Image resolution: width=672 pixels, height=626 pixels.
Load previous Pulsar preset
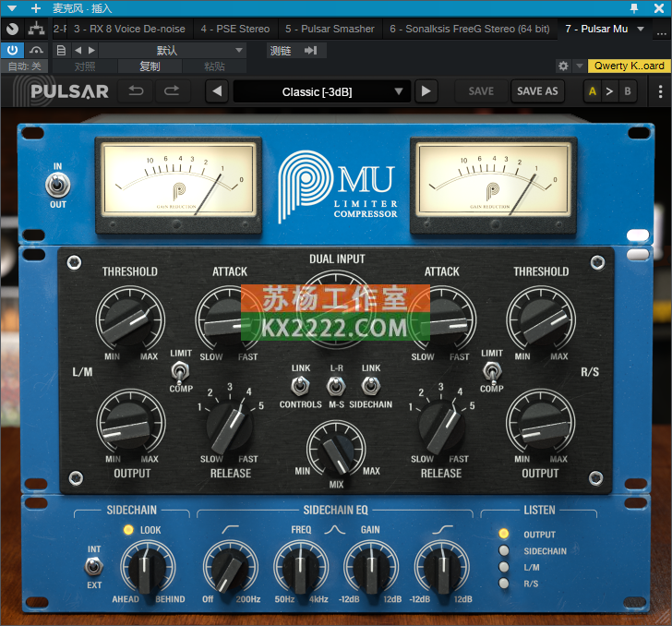click(217, 90)
